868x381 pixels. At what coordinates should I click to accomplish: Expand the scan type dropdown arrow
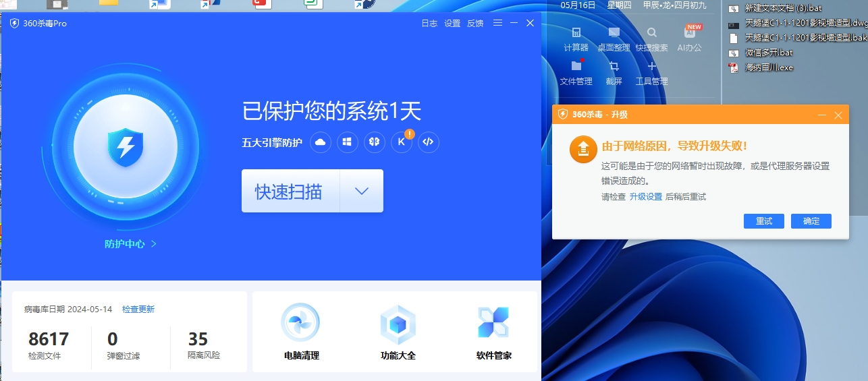tap(362, 191)
